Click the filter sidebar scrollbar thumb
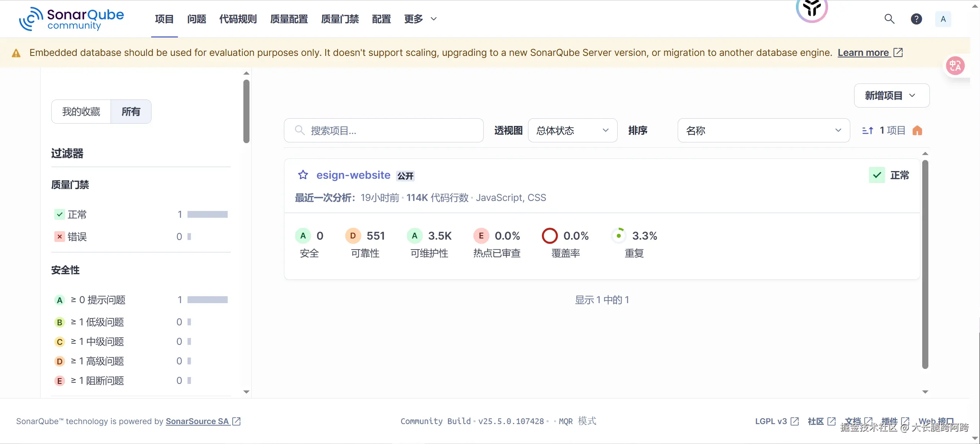 [x=246, y=111]
